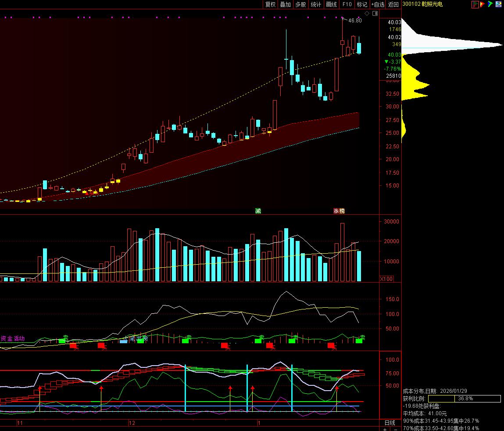Click the 平均成本: 41.00元 line

(x=425, y=413)
